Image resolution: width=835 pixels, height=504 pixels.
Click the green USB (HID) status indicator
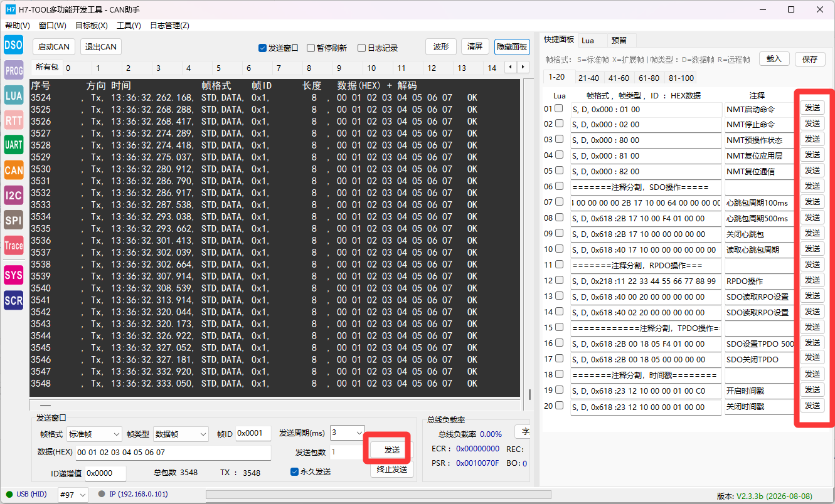9,494
